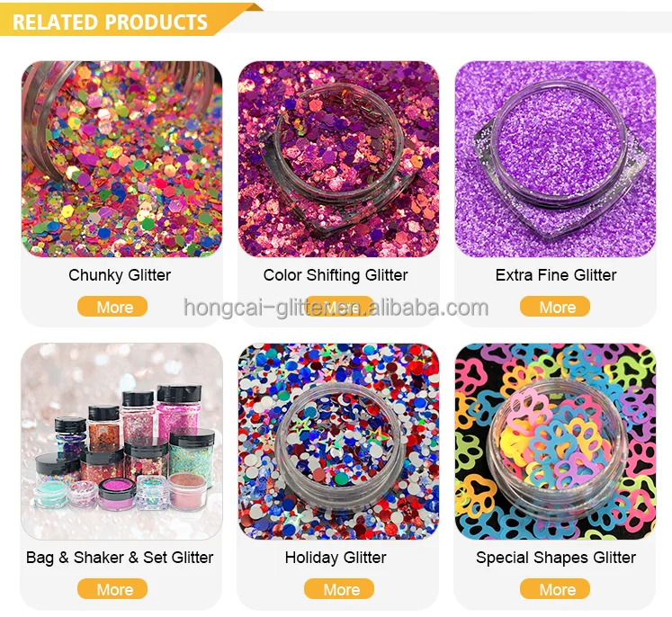The height and width of the screenshot is (617, 672).
Task: Open the Chunky Glitter product image
Action: (121, 159)
